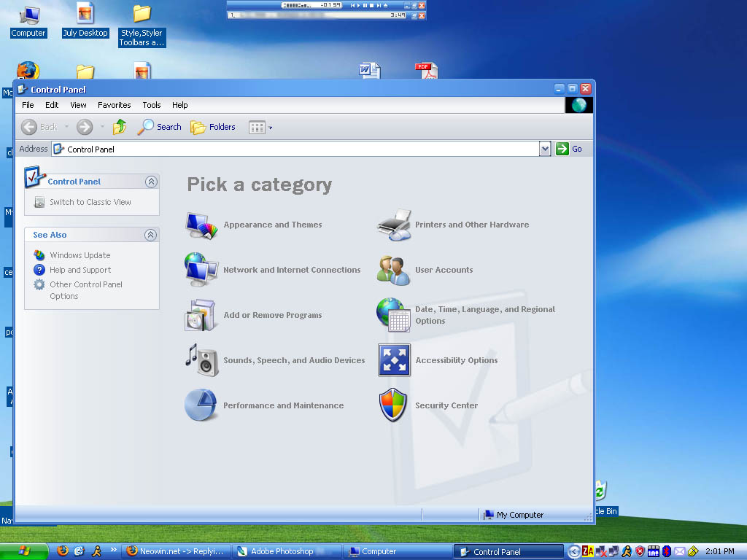
Task: Open the Favorites menu
Action: pyautogui.click(x=115, y=105)
